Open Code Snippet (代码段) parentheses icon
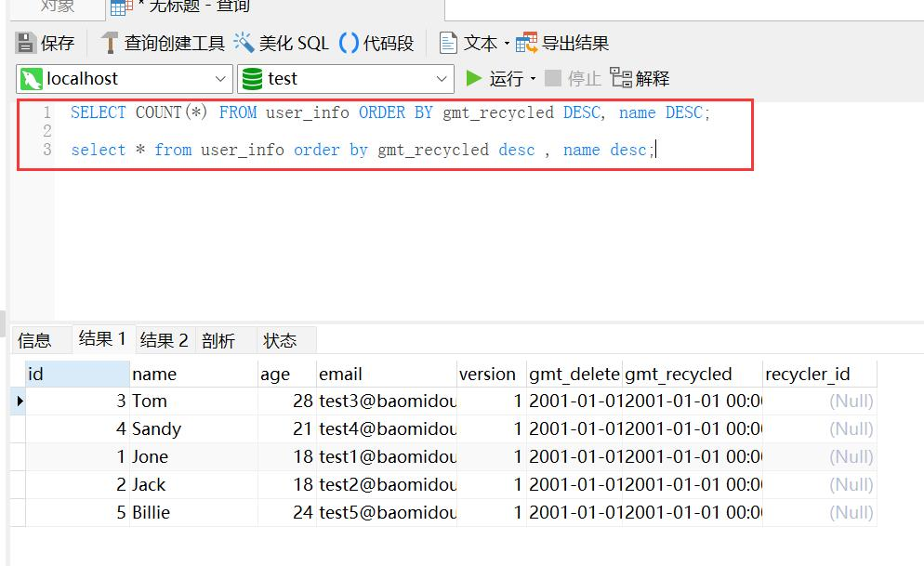Screen dimensions: 924x566 click(x=349, y=43)
